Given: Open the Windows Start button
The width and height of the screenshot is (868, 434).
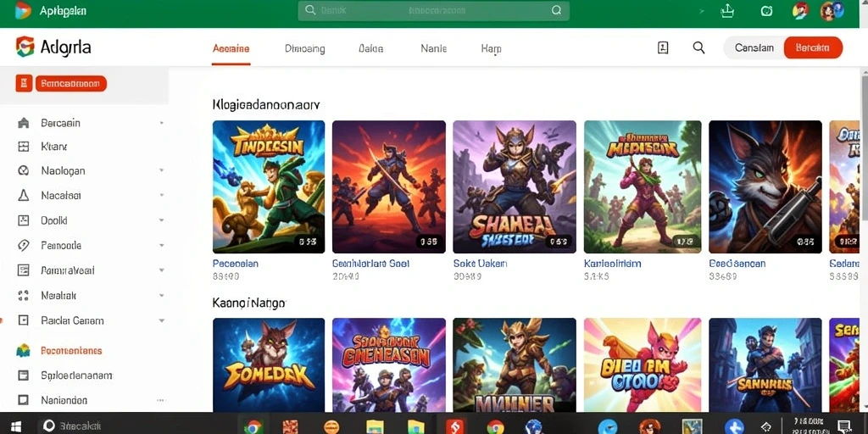Looking at the screenshot, I should point(16,426).
